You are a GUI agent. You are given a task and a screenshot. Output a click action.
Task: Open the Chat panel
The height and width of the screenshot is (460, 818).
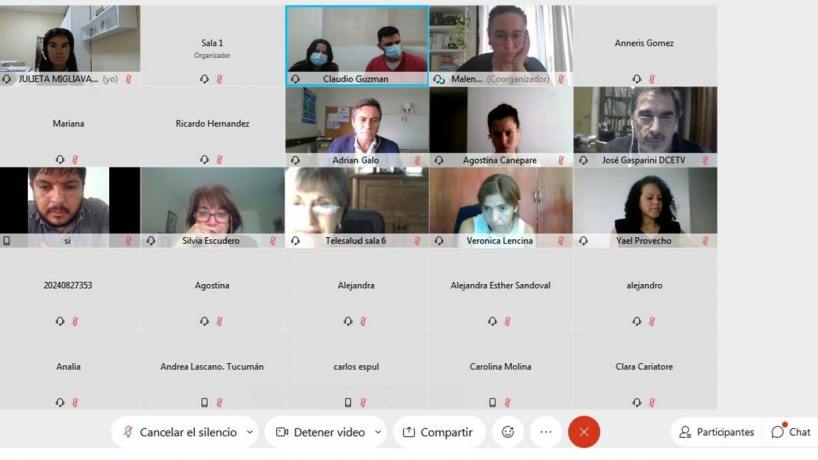point(791,432)
